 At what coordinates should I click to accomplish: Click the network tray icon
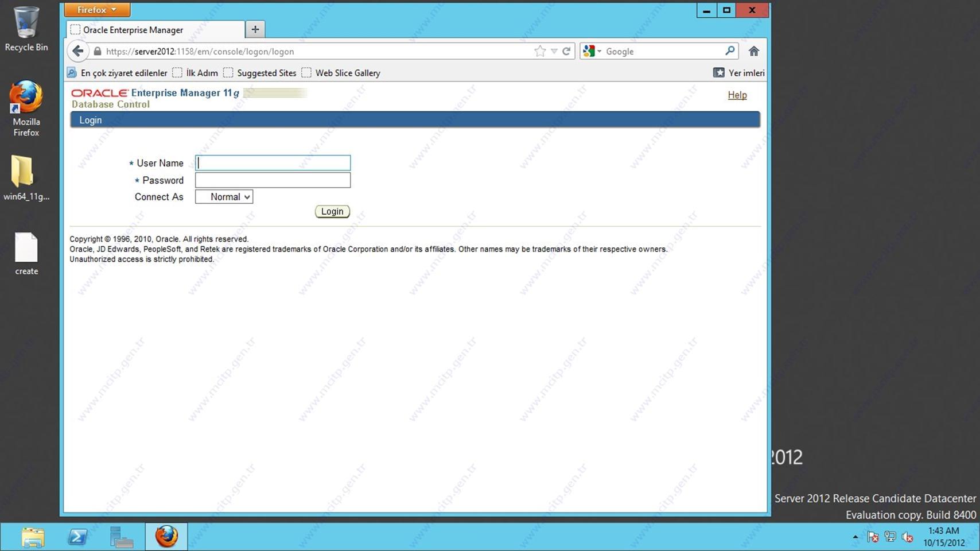[x=890, y=537]
